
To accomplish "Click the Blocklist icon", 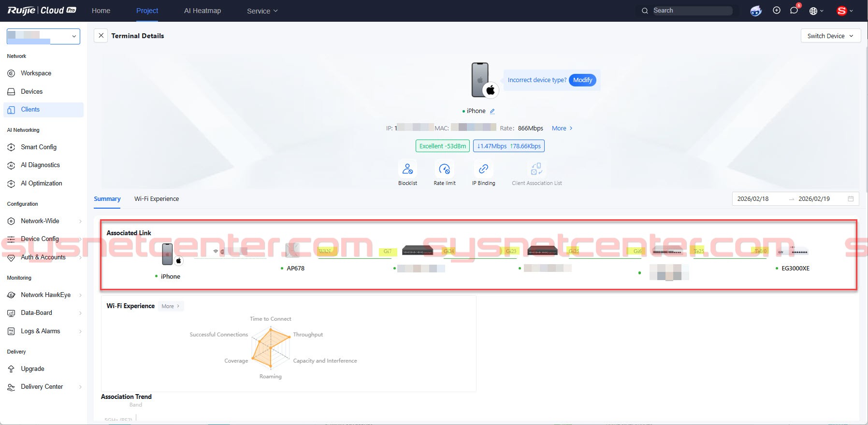I will [407, 169].
